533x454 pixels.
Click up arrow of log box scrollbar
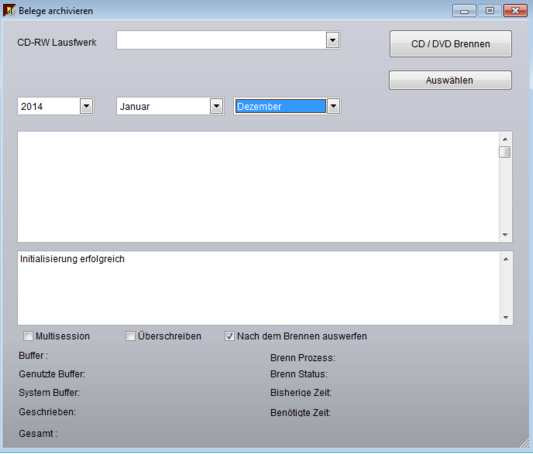pos(506,259)
